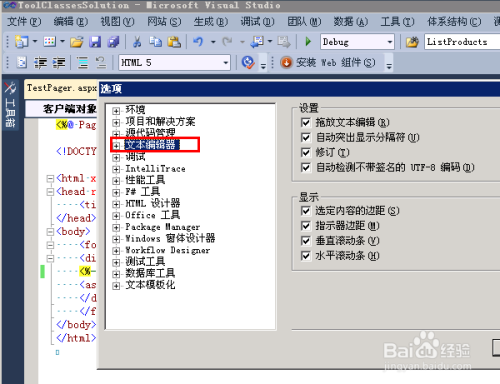Click the Copy toolbar icon
The image size is (500, 384).
[x=155, y=42]
